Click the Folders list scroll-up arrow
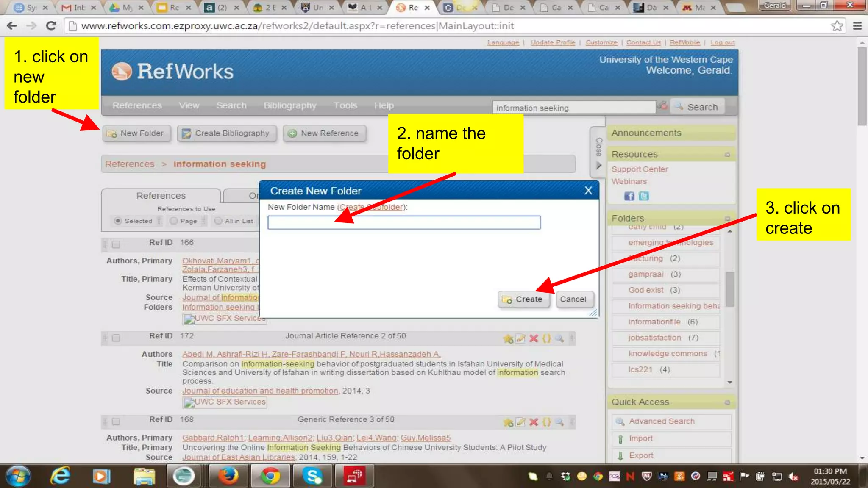The width and height of the screenshot is (868, 488). 730,231
